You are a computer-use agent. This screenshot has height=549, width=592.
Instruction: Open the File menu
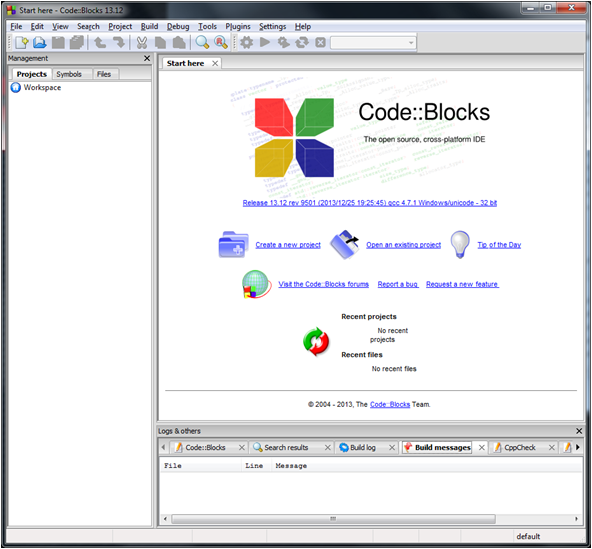tap(16, 26)
